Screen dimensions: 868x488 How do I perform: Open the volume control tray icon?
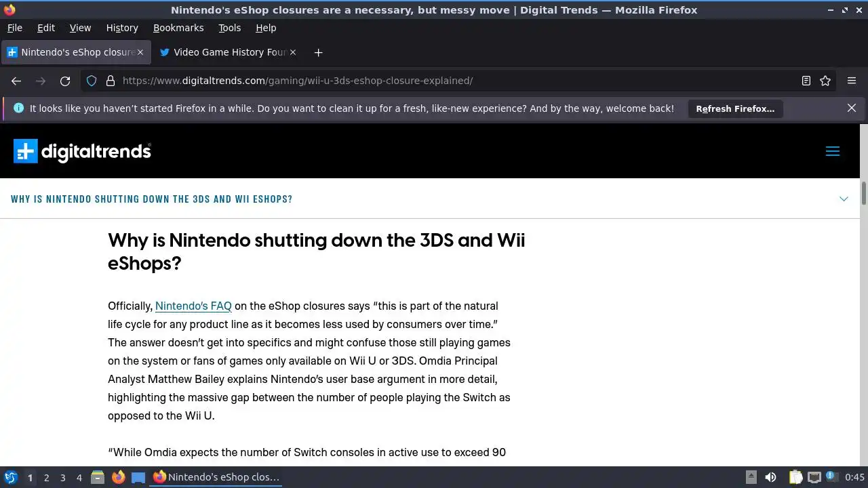click(x=770, y=477)
